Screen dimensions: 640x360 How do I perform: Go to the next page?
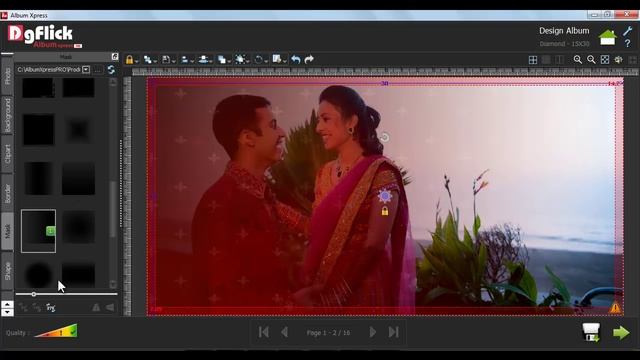coord(373,332)
